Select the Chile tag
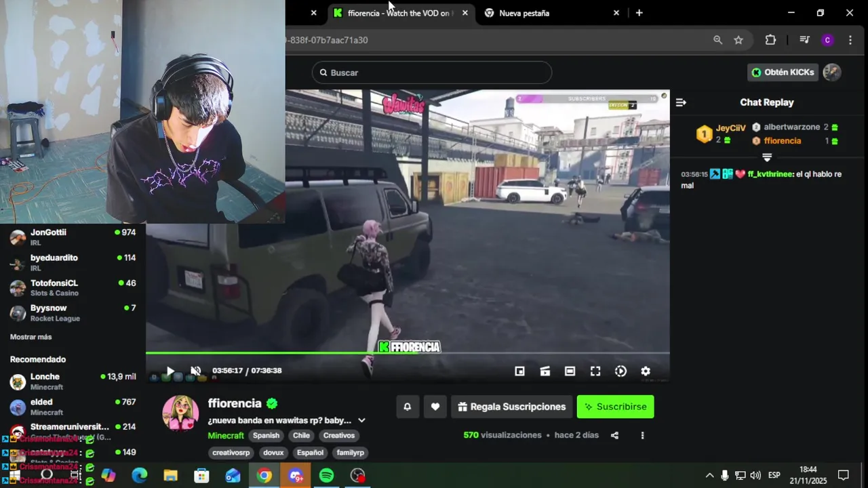This screenshot has width=868, height=488. tap(301, 435)
